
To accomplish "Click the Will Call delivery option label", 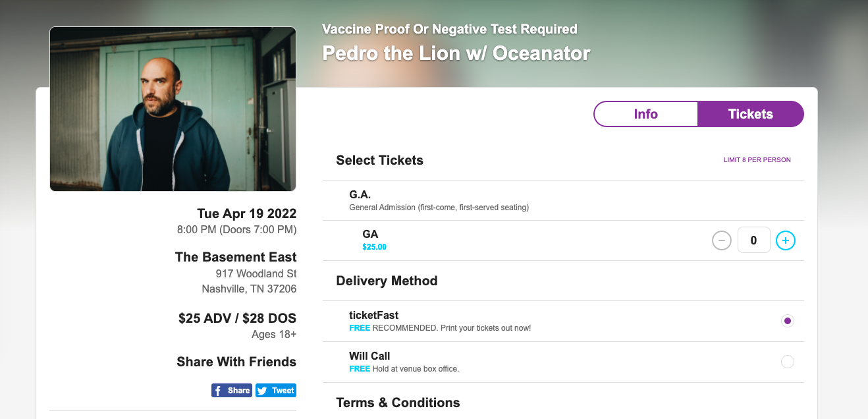I will [369, 356].
